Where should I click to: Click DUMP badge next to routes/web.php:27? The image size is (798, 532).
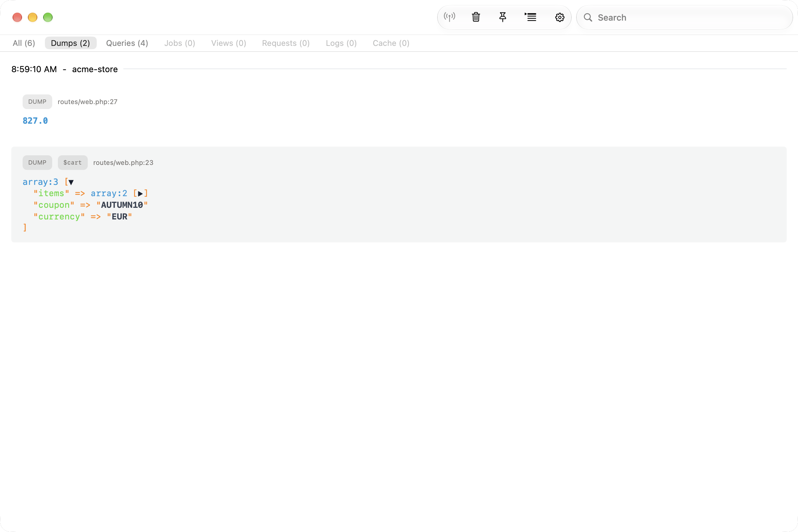[x=37, y=102]
